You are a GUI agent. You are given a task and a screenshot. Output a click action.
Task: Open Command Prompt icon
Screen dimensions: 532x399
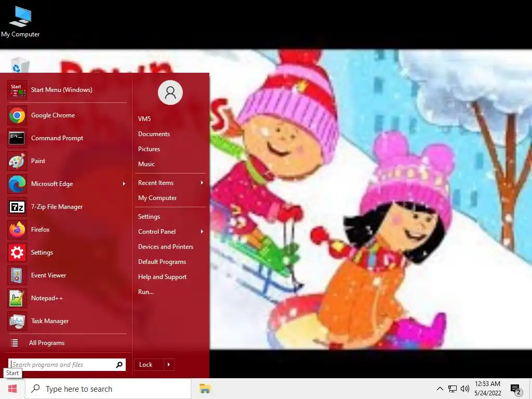[17, 138]
